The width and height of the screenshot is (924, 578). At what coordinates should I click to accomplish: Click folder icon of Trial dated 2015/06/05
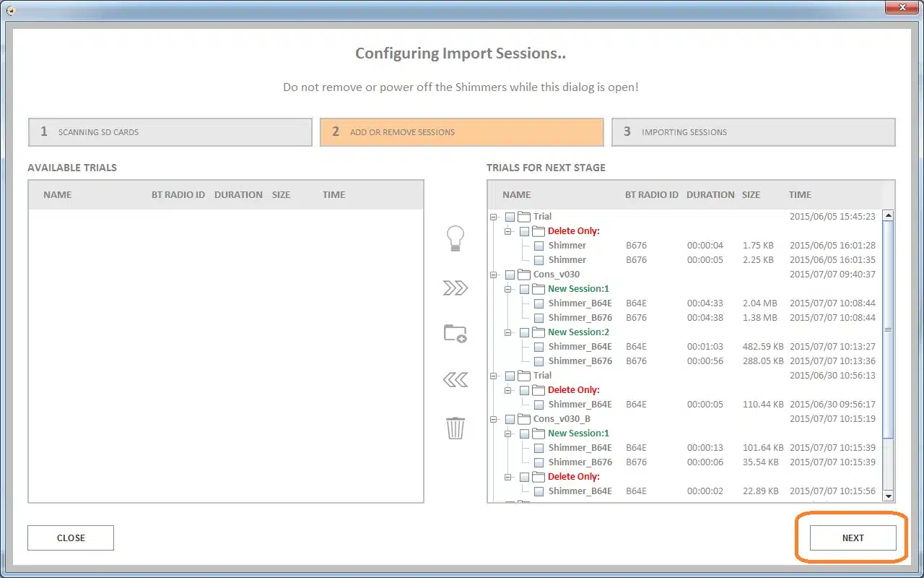524,217
